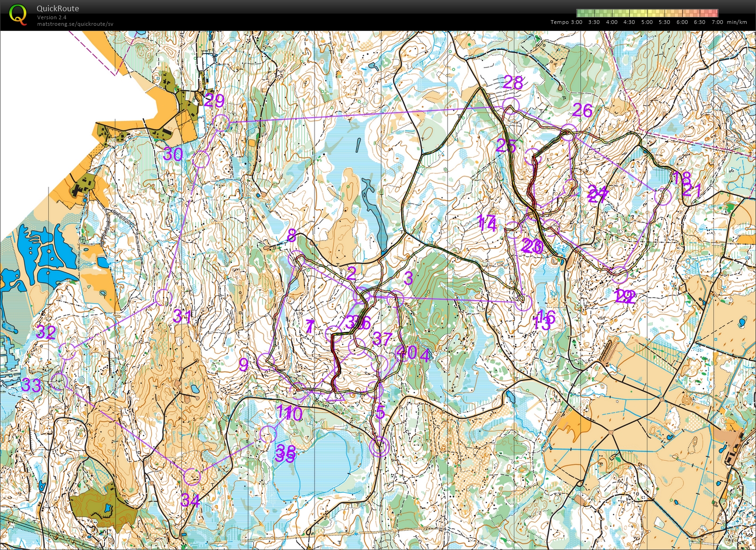
Task: Click control number 8 on the map
Action: (x=291, y=235)
